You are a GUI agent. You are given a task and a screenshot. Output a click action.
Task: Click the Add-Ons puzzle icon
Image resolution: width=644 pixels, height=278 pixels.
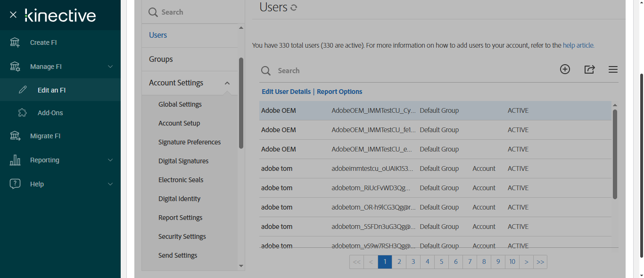click(x=23, y=113)
